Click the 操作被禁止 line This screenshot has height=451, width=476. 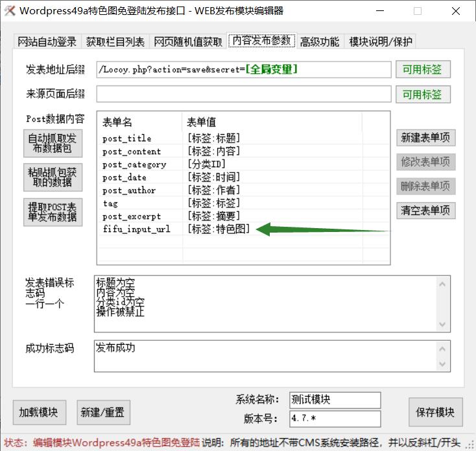(121, 312)
